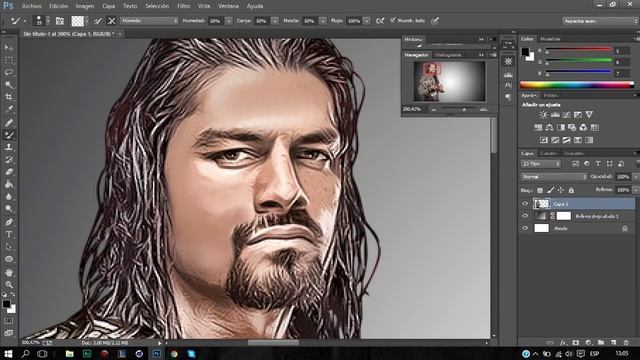The width and height of the screenshot is (640, 360).
Task: Select the Crop tool
Action: (x=9, y=97)
